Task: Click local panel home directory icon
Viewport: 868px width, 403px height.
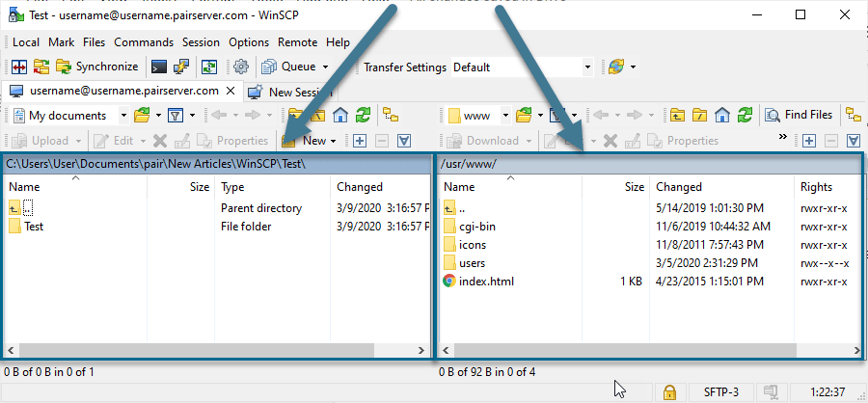Action: (x=340, y=116)
